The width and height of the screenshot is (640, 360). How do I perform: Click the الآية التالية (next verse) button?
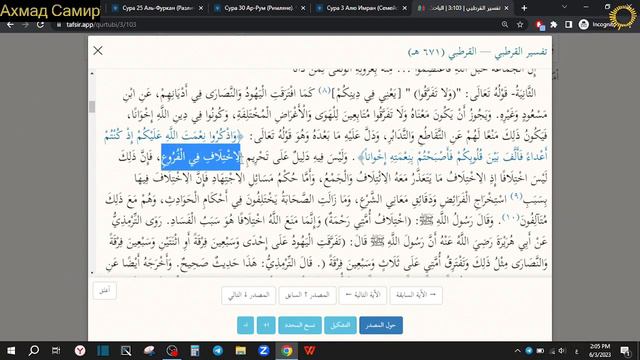pyautogui.click(x=363, y=295)
